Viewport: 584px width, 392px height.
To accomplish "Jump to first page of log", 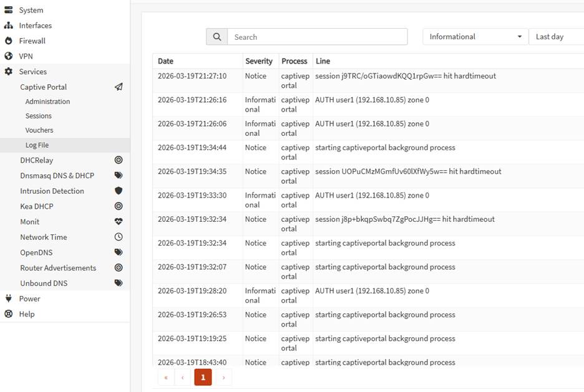I will pyautogui.click(x=166, y=377).
